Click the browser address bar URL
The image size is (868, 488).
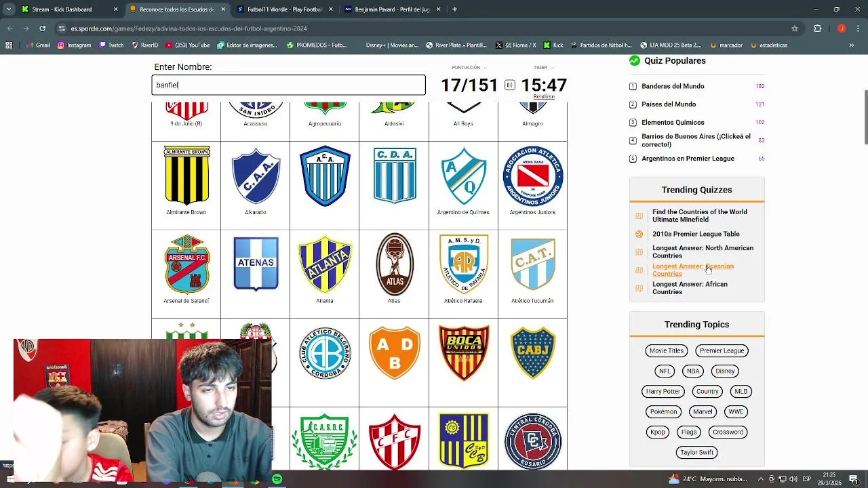(189, 28)
